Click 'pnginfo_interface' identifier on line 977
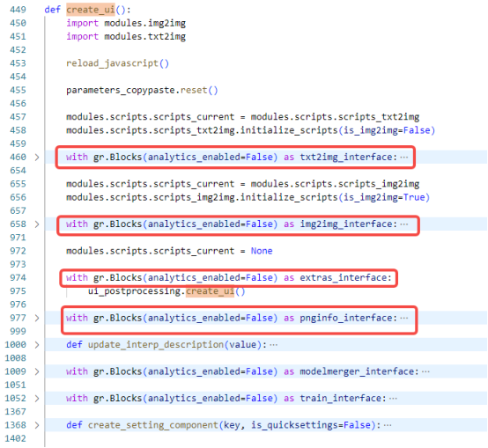This screenshot has height=448, width=488. point(346,318)
